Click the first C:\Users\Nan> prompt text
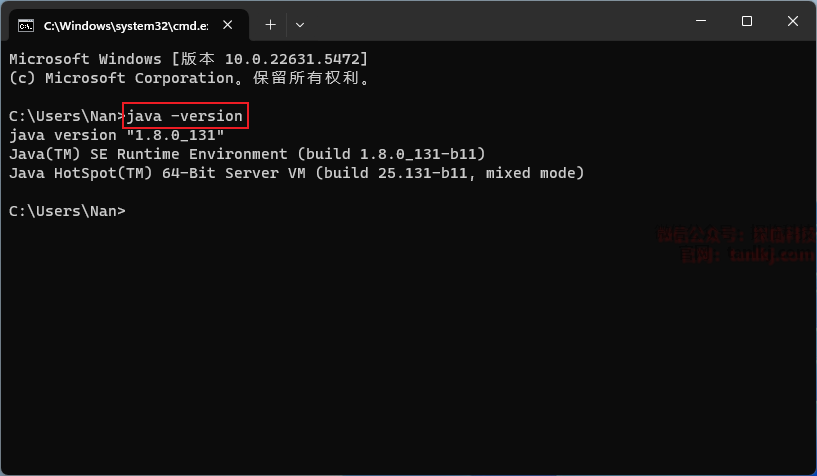Image resolution: width=817 pixels, height=476 pixels. (x=65, y=116)
